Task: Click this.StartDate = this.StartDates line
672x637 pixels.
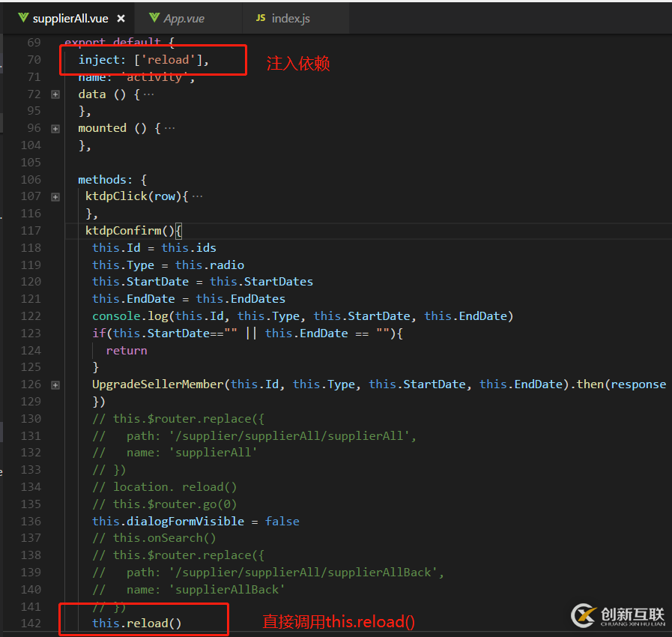Action: (203, 282)
